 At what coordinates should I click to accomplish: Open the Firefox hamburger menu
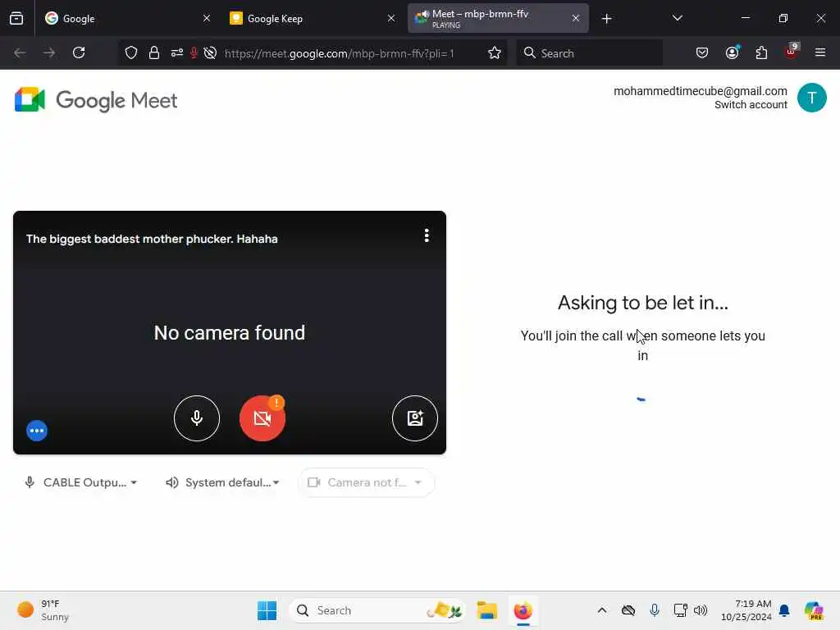coord(820,52)
